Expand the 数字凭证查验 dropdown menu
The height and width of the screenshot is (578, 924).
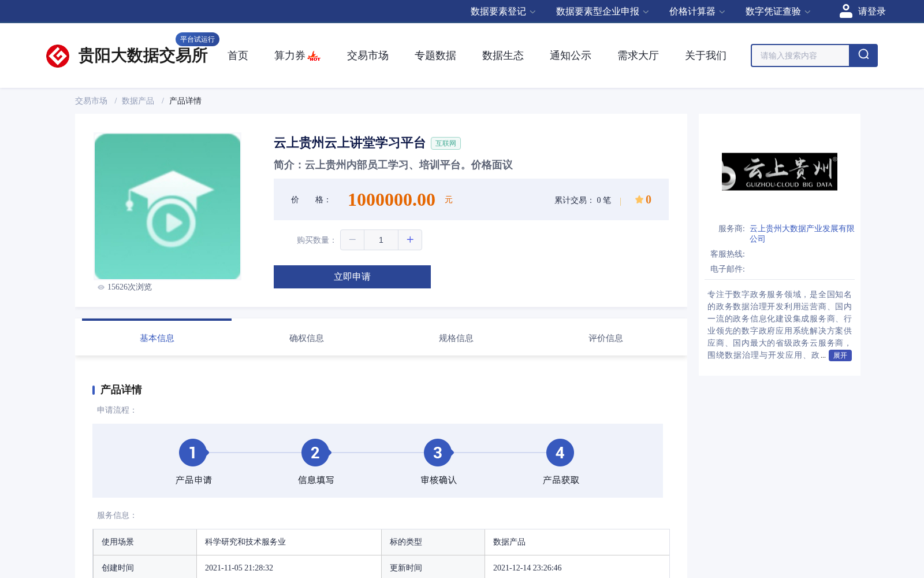click(778, 12)
